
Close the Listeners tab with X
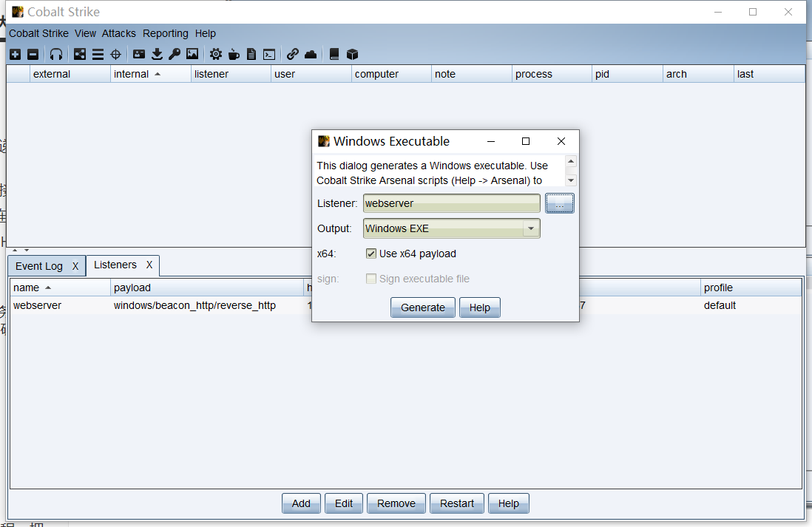coord(149,265)
